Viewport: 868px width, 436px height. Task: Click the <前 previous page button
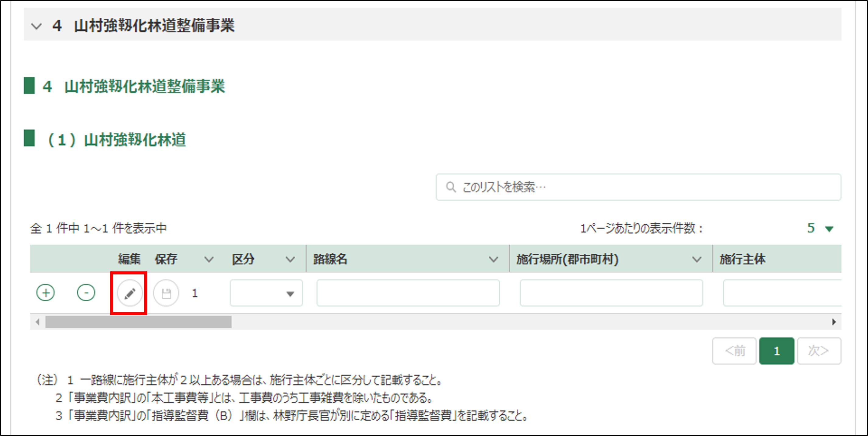[x=734, y=351]
